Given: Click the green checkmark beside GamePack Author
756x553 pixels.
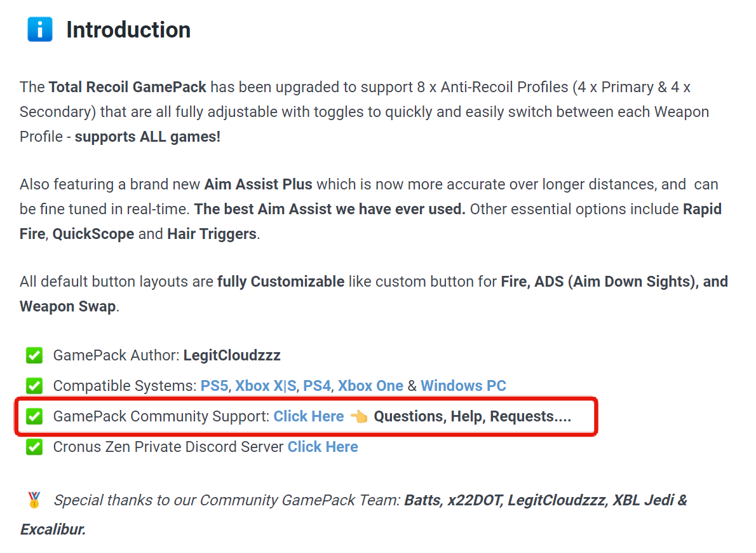Looking at the screenshot, I should tap(34, 355).
